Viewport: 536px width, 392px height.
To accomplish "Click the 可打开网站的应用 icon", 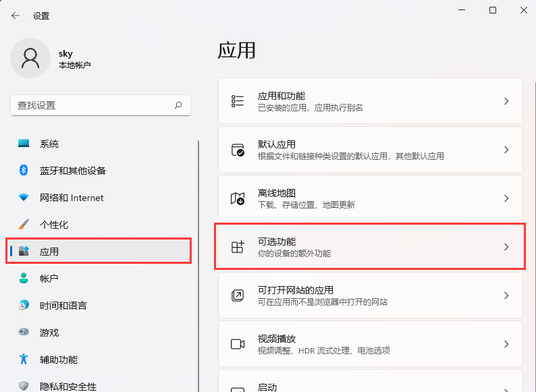I will click(x=238, y=296).
